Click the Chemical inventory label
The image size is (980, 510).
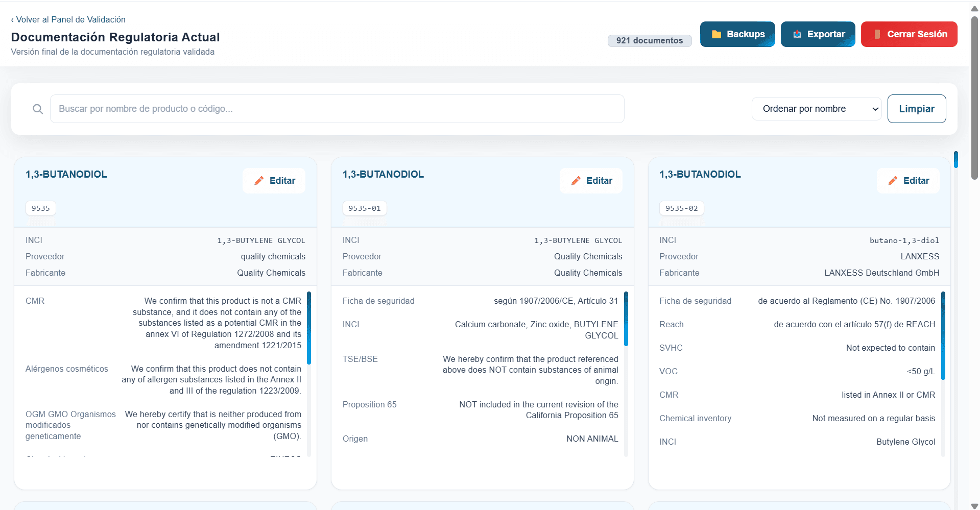pyautogui.click(x=696, y=418)
